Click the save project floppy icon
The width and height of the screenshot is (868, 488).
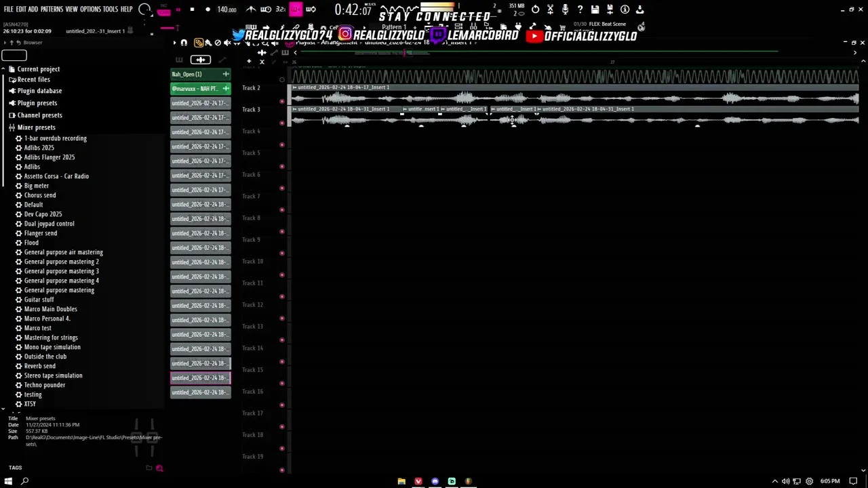coord(595,9)
